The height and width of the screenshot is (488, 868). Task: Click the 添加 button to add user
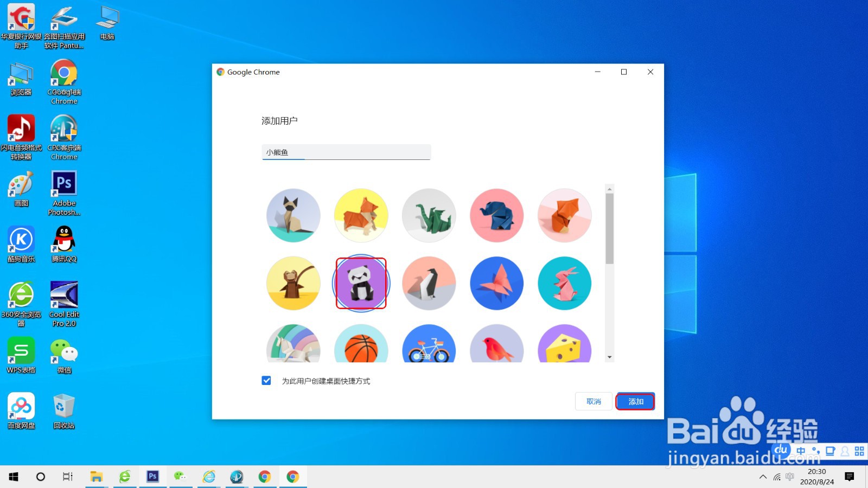click(635, 401)
